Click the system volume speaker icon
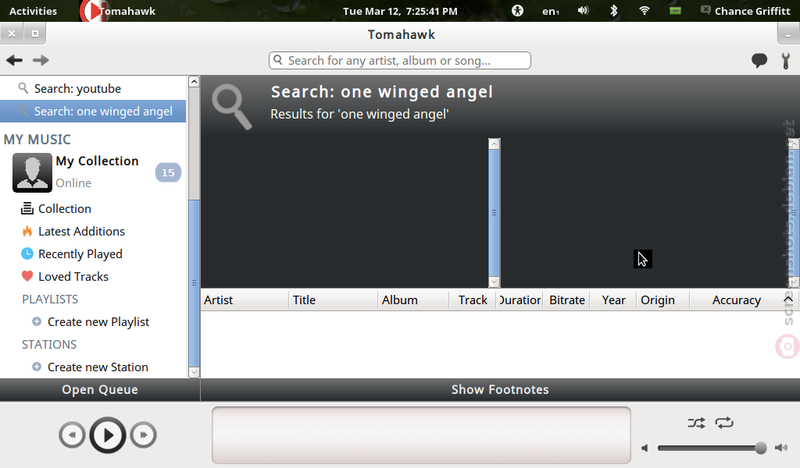800x468 pixels. coord(583,10)
